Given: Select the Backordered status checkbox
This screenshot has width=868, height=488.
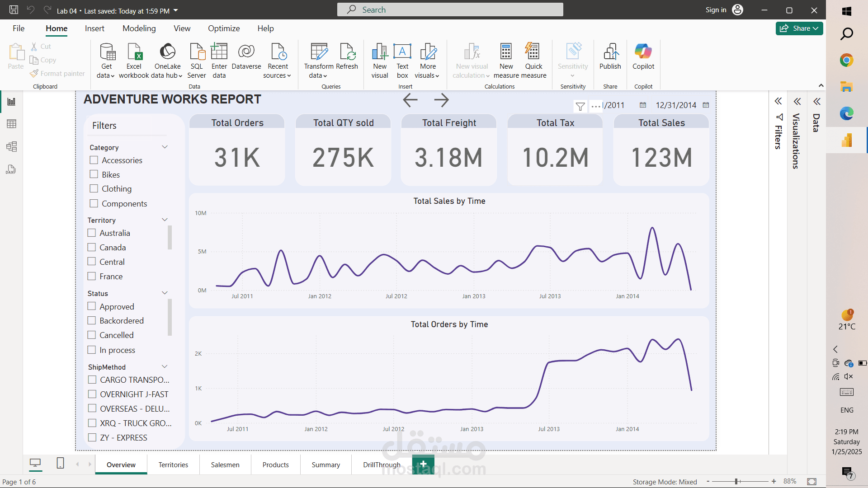Looking at the screenshot, I should pyautogui.click(x=92, y=320).
